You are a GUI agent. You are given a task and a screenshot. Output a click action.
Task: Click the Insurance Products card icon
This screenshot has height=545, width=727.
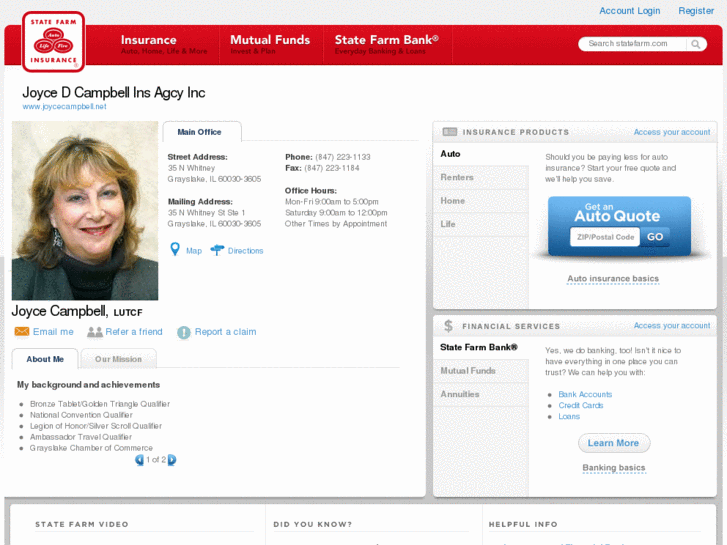[x=450, y=132]
